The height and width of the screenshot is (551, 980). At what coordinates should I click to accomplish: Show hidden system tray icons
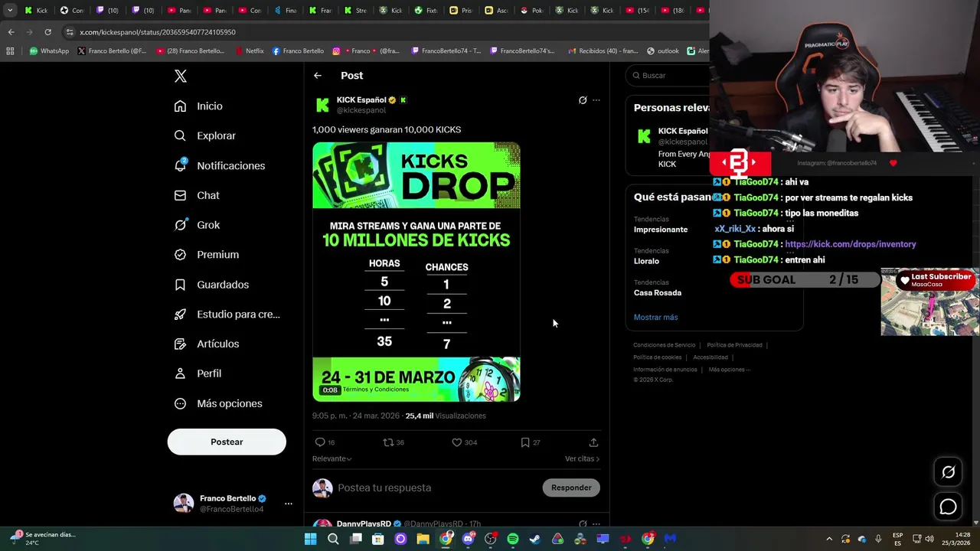point(829,539)
